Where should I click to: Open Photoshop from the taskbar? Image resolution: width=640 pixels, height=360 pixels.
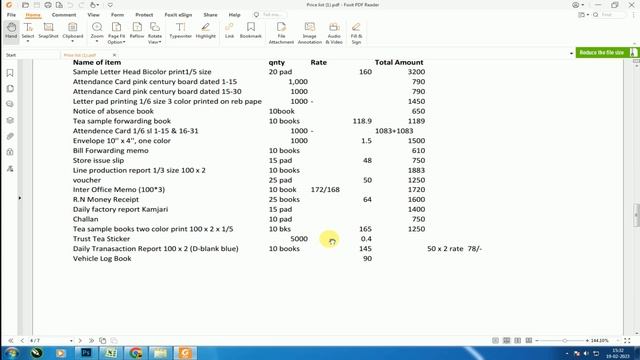(x=86, y=353)
